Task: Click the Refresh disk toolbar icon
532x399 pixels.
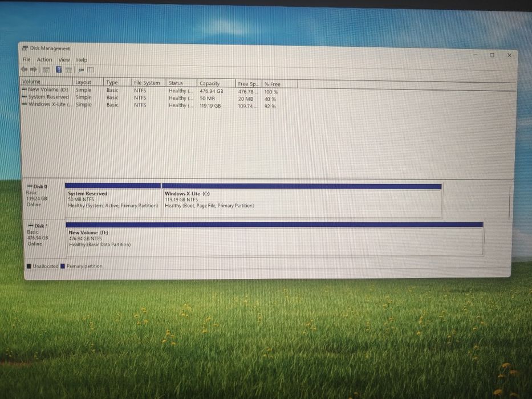Action: tap(81, 70)
